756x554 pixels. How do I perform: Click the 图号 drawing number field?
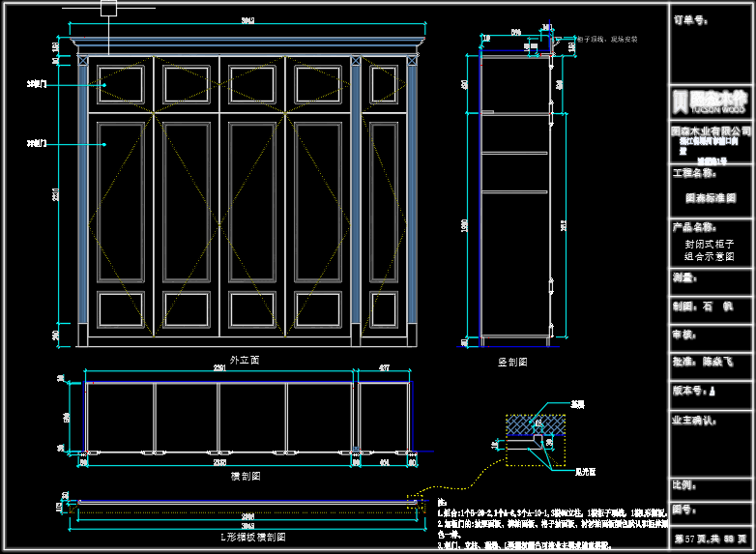click(712, 509)
